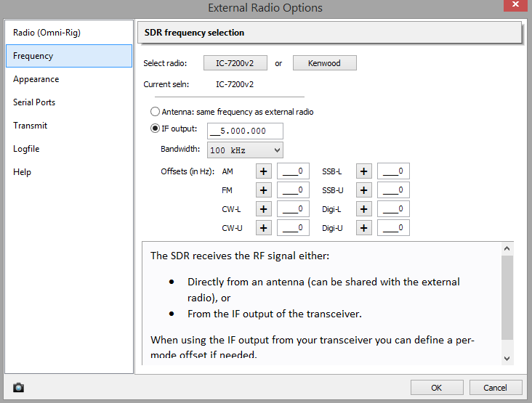
Task: Close the External Radio Options window
Action: [x=515, y=5]
